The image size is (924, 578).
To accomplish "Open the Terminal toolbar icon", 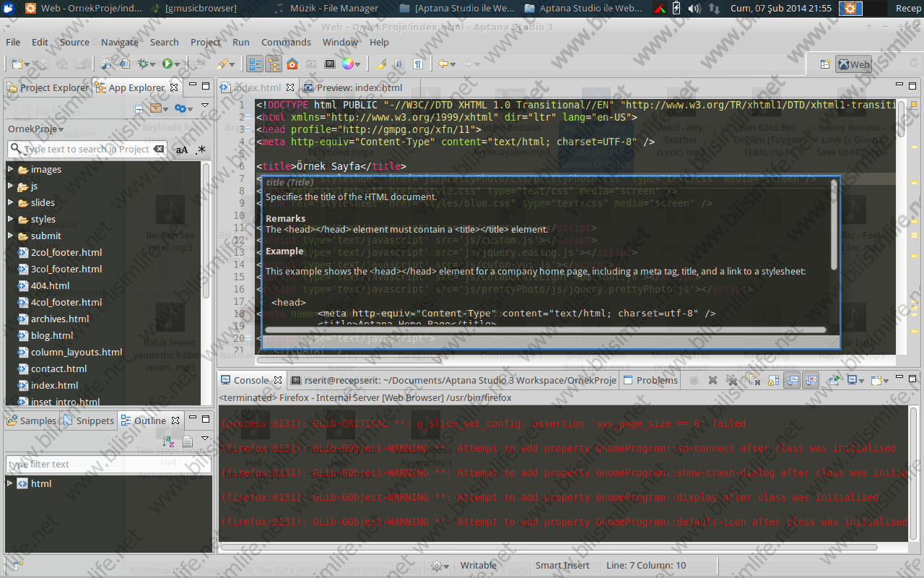I will click(330, 64).
